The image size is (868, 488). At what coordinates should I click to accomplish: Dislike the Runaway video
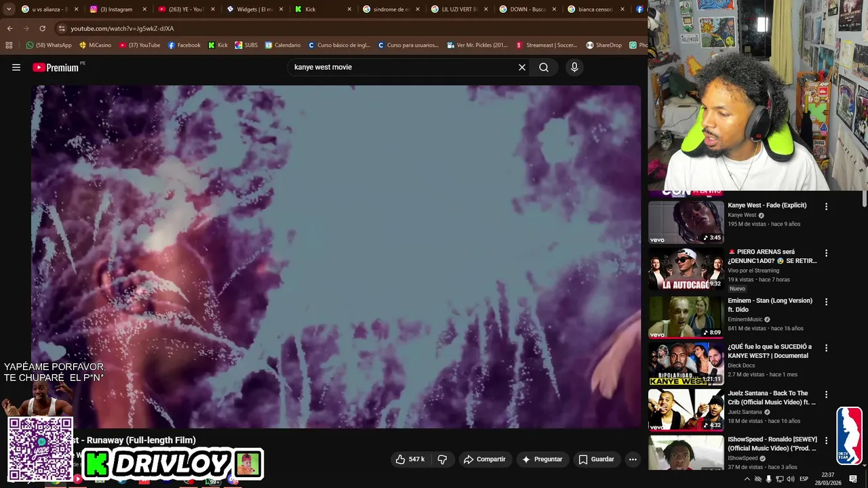(x=442, y=459)
